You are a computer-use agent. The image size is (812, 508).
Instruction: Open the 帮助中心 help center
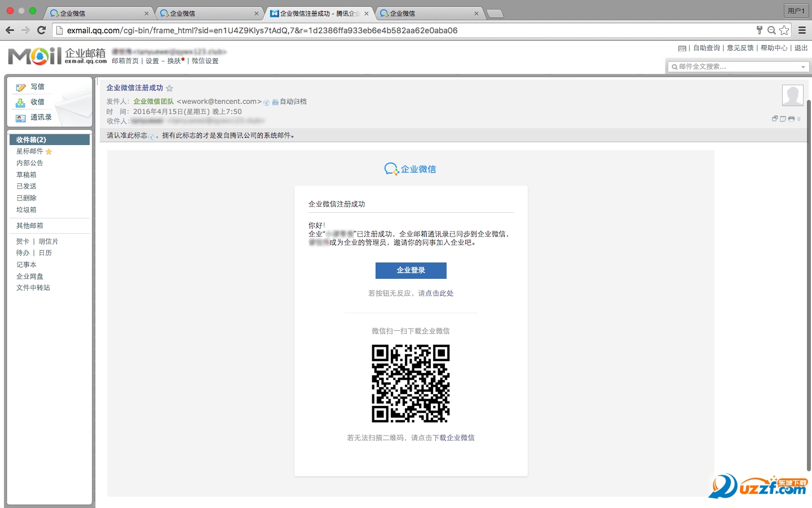pos(774,48)
